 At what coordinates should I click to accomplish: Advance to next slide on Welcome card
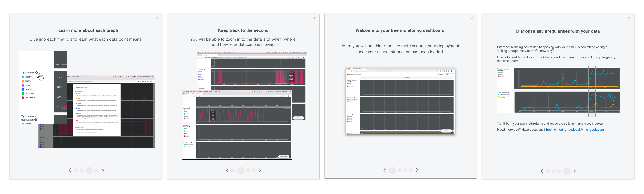[417, 170]
